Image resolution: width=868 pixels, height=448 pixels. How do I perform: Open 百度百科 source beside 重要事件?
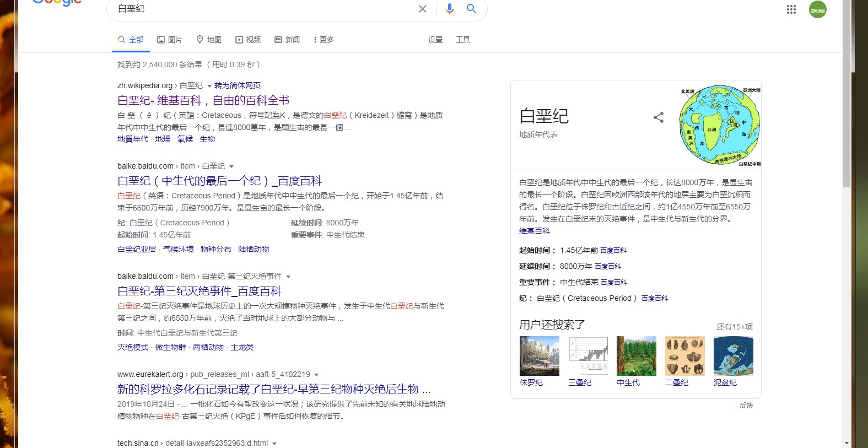[x=614, y=282]
